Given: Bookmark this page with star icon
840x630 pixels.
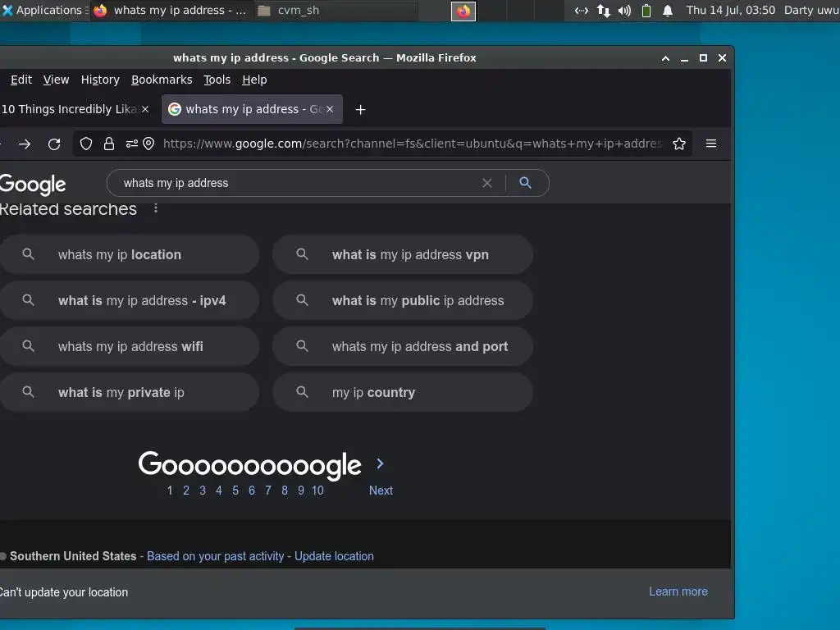Looking at the screenshot, I should tap(679, 144).
